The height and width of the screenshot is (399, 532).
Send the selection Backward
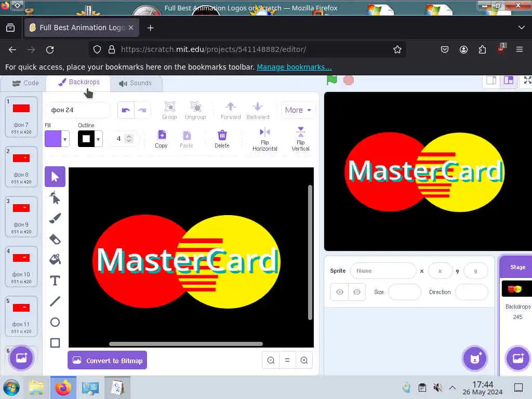pos(258,111)
